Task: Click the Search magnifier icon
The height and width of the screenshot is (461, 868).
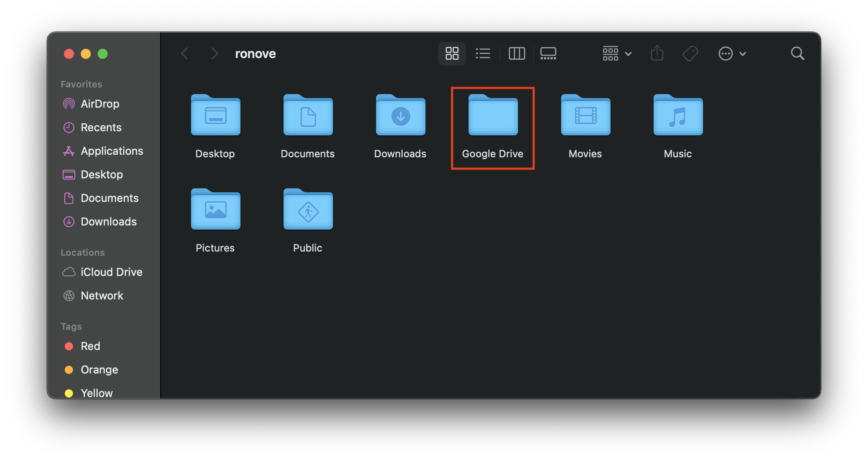Action: pos(797,53)
